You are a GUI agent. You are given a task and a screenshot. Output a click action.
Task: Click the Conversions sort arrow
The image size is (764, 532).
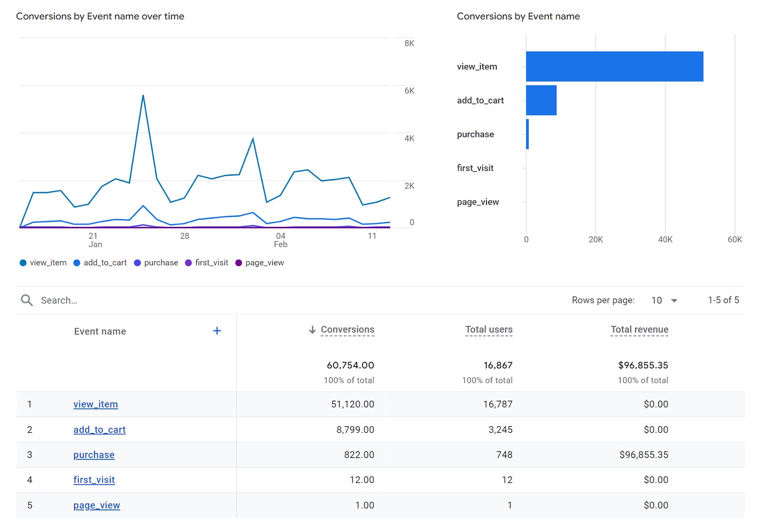(x=312, y=330)
